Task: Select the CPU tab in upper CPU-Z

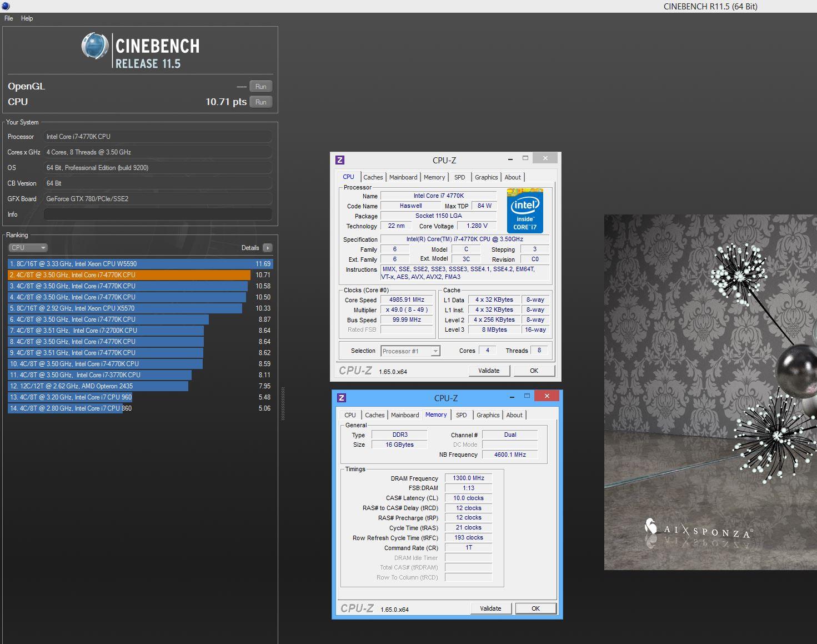Action: click(x=348, y=177)
